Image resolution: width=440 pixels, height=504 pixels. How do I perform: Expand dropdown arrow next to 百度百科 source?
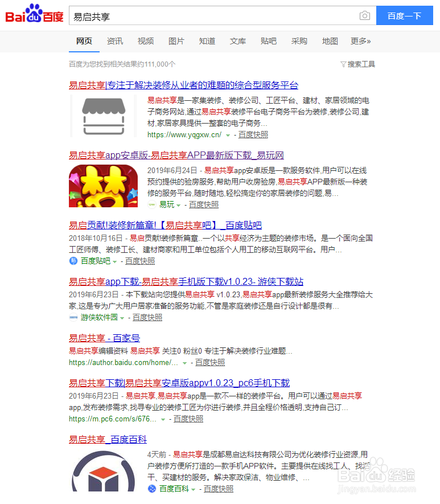(194, 490)
